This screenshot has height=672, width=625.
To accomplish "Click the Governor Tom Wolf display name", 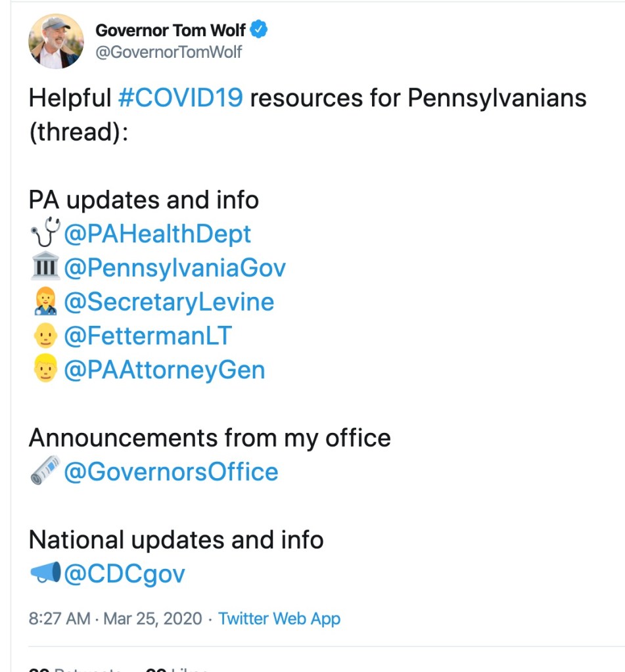I will 171,30.
